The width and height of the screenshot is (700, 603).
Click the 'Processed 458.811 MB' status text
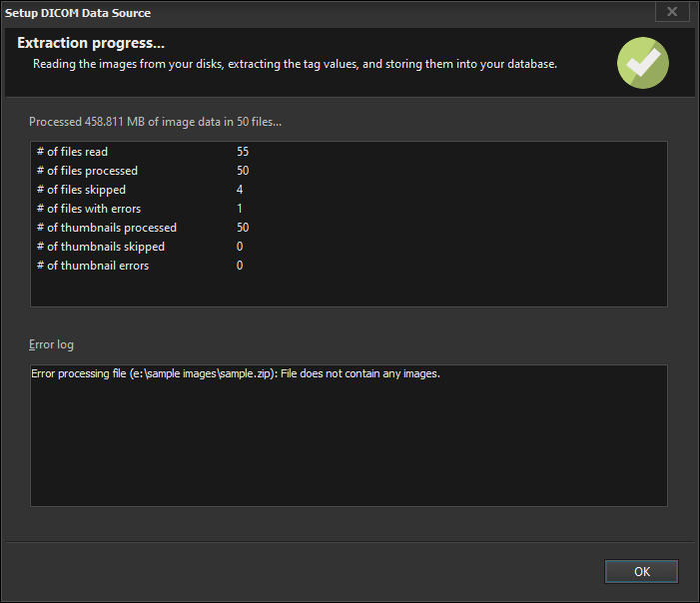click(155, 122)
